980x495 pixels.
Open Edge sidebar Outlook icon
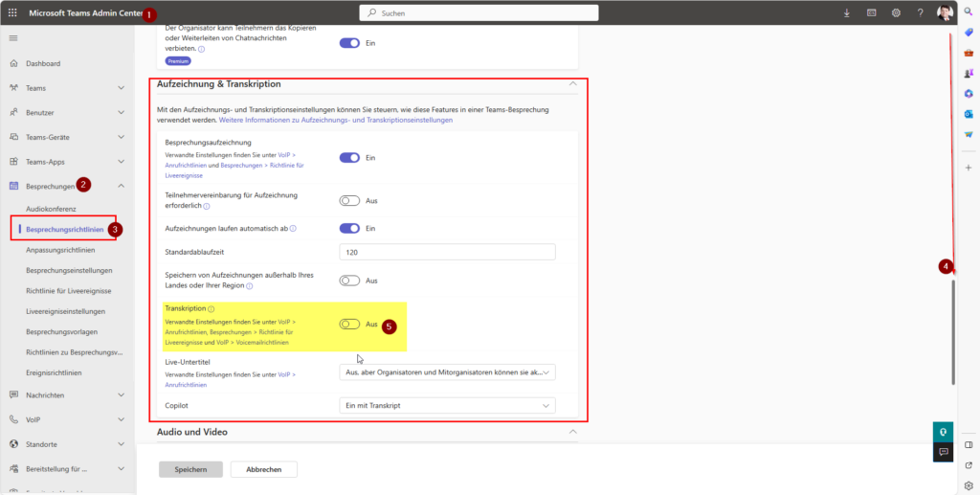[969, 114]
